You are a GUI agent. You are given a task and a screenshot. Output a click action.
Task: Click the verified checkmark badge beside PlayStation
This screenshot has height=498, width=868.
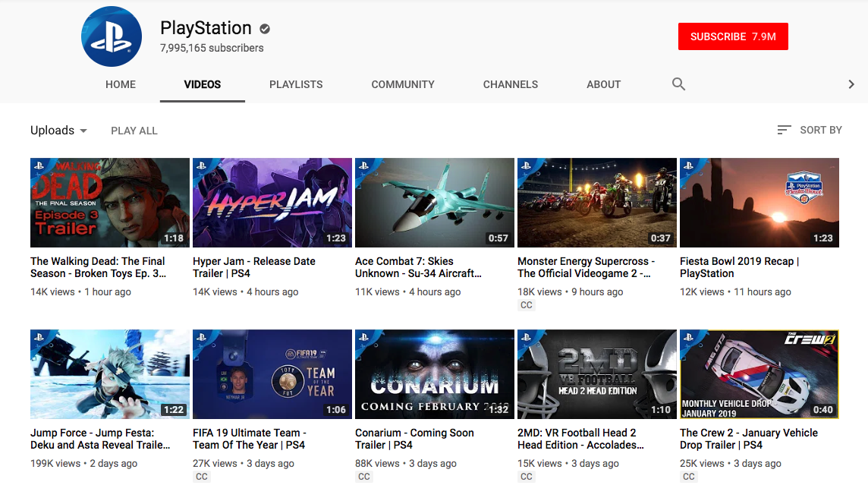(265, 29)
